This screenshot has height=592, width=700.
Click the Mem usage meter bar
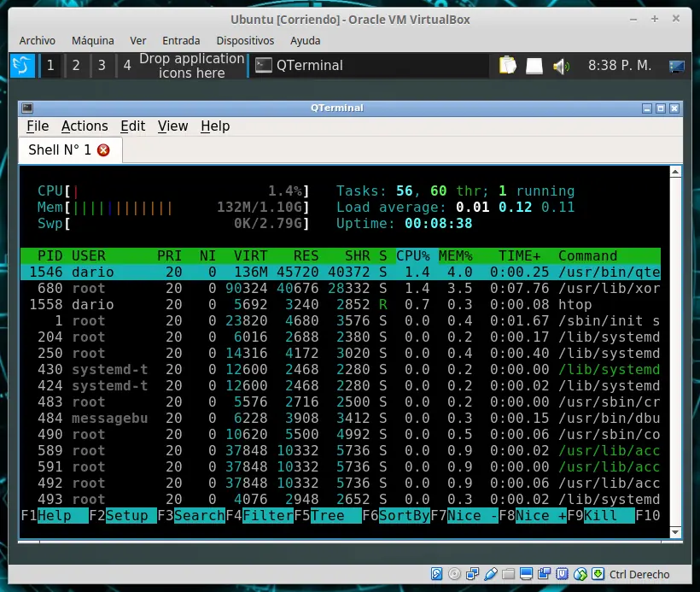[x=173, y=208]
